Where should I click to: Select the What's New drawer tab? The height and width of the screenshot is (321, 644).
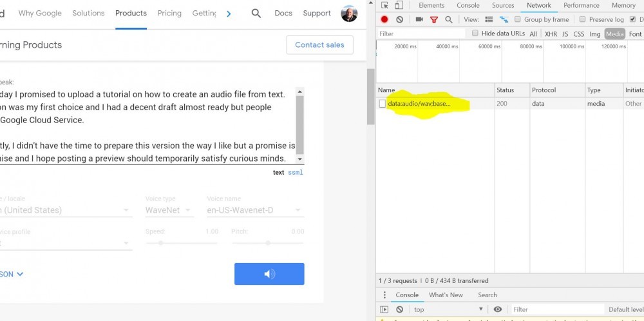click(446, 295)
